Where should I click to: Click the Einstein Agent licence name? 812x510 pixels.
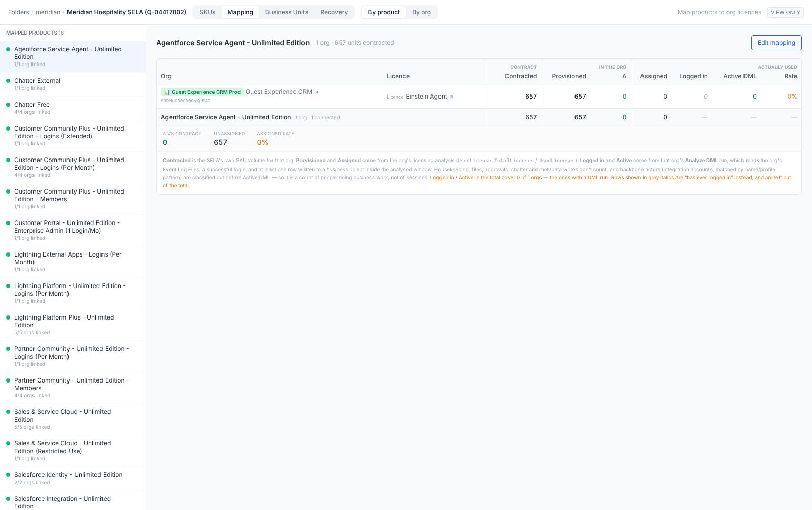(x=426, y=97)
